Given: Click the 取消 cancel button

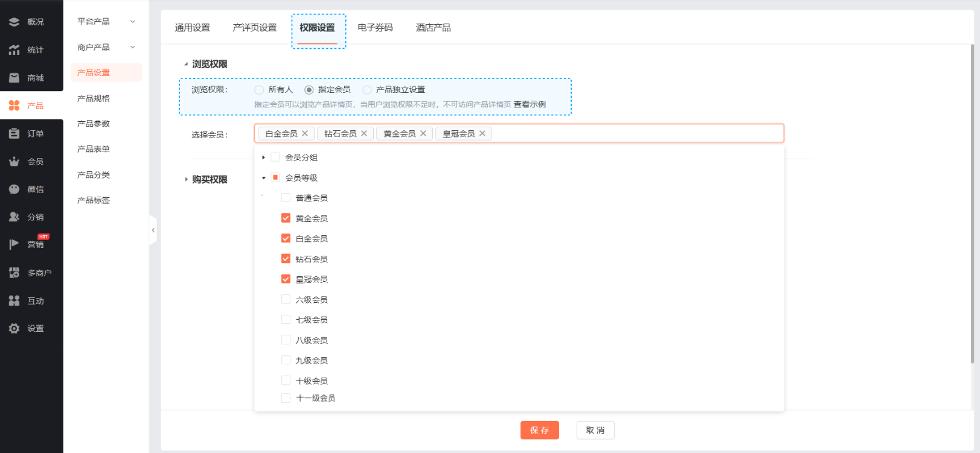Looking at the screenshot, I should (595, 430).
